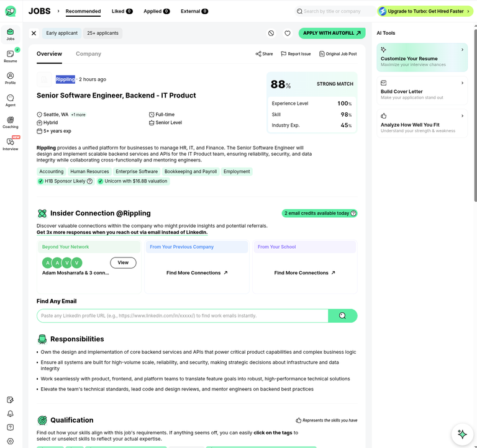Click Upgrade to Turbo banner

[x=425, y=11]
